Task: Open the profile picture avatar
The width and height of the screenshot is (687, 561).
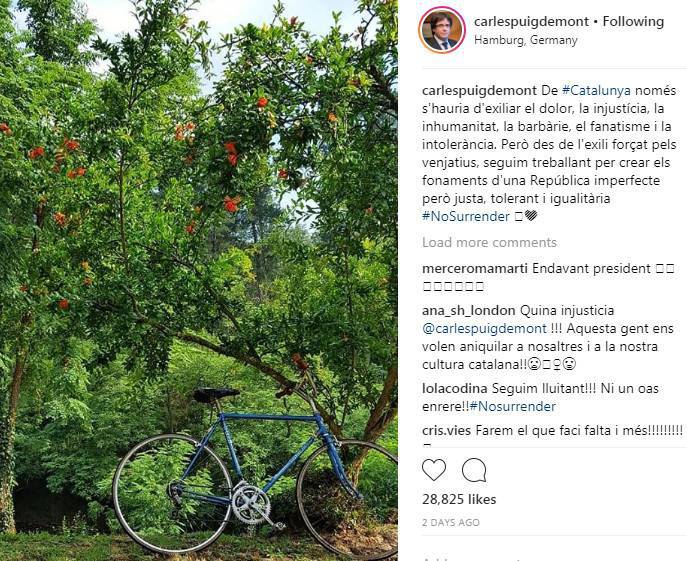Action: [x=442, y=30]
